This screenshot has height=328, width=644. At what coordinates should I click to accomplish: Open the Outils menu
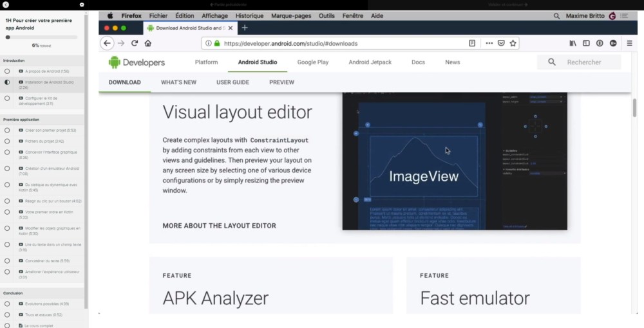tap(327, 16)
